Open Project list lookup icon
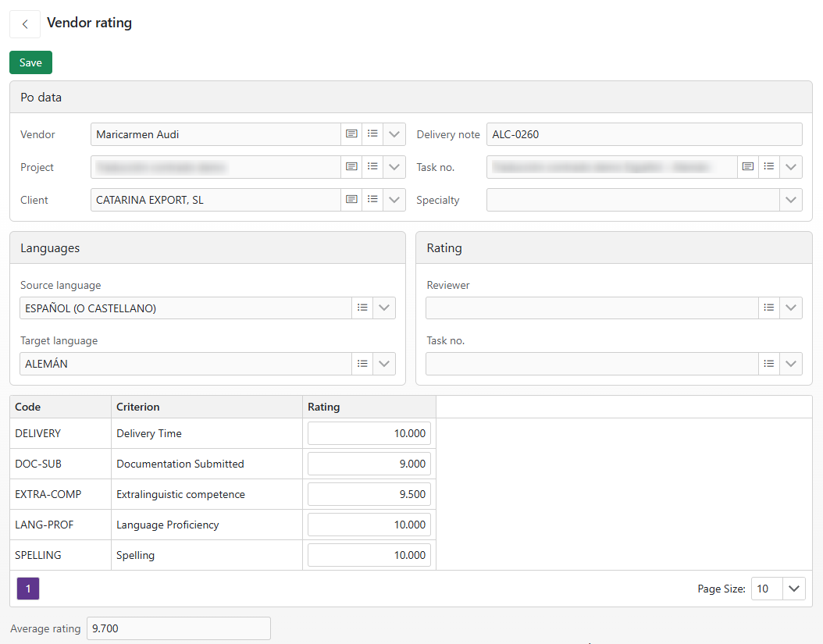This screenshot has height=644, width=823. point(372,166)
